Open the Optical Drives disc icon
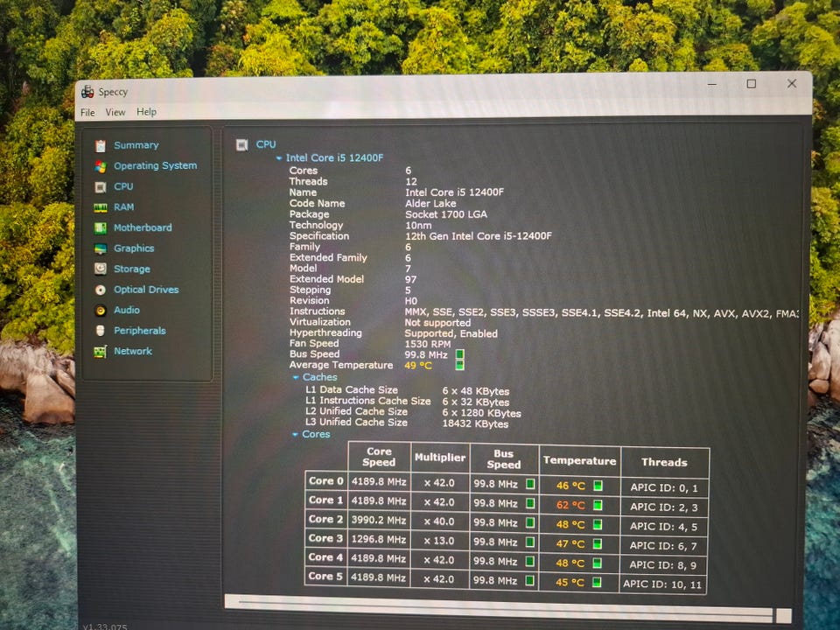The image size is (840, 630). [101, 290]
